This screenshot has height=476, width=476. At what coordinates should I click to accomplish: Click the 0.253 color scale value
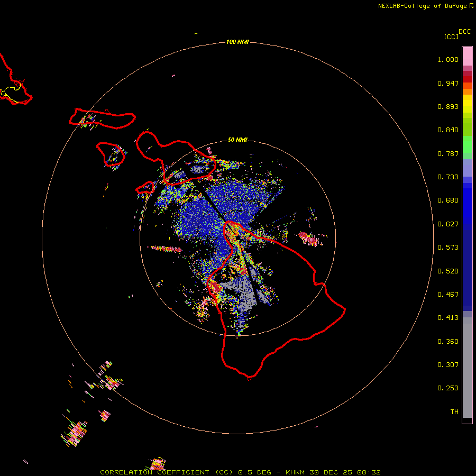click(x=448, y=388)
